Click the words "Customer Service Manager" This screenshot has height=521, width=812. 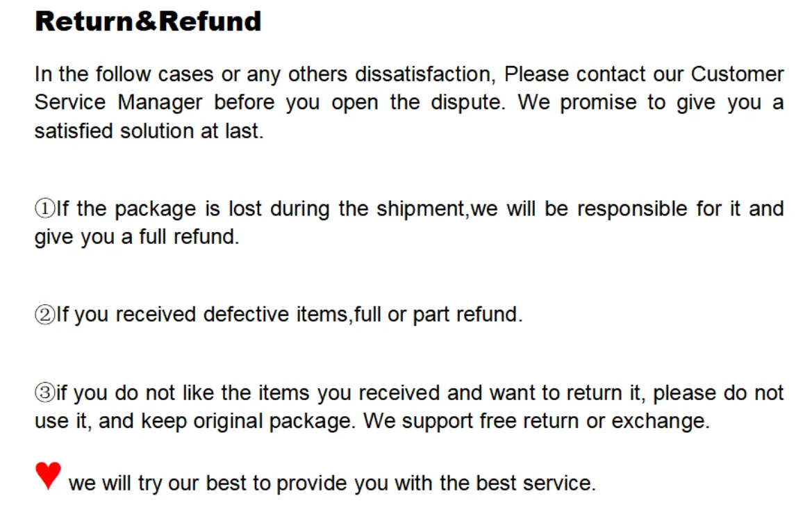click(737, 74)
